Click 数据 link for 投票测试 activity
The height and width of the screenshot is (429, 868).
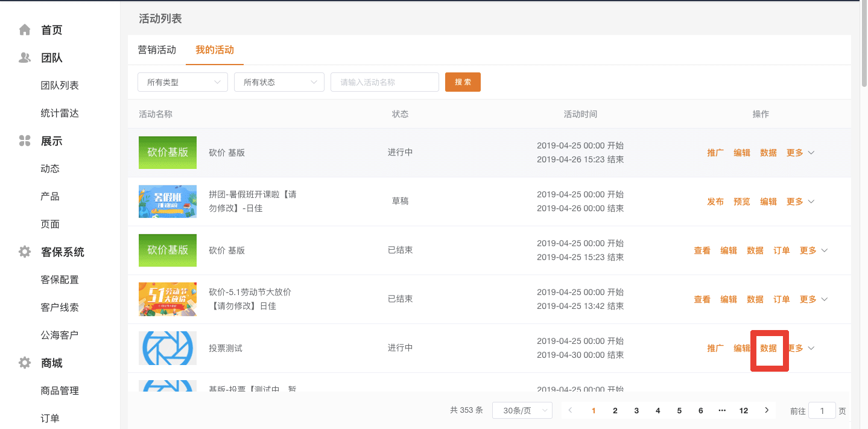pos(768,348)
